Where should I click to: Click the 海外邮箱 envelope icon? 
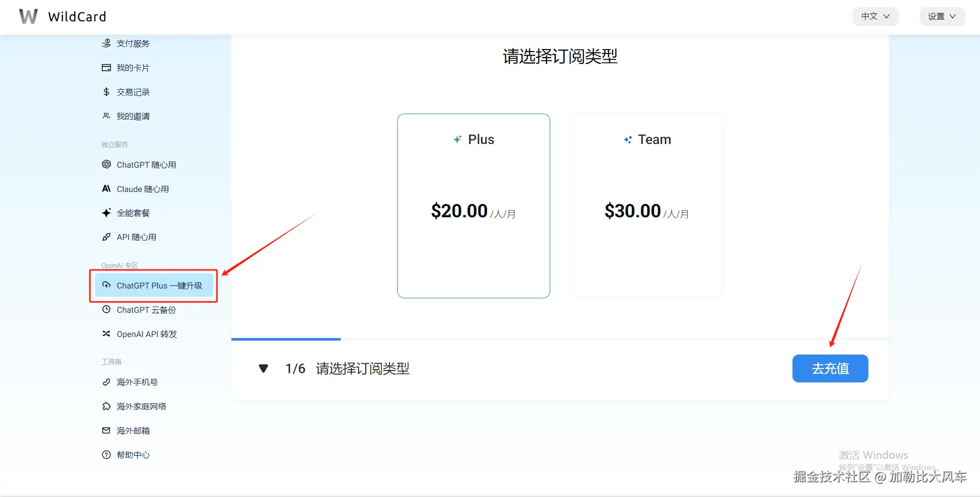pyautogui.click(x=106, y=430)
